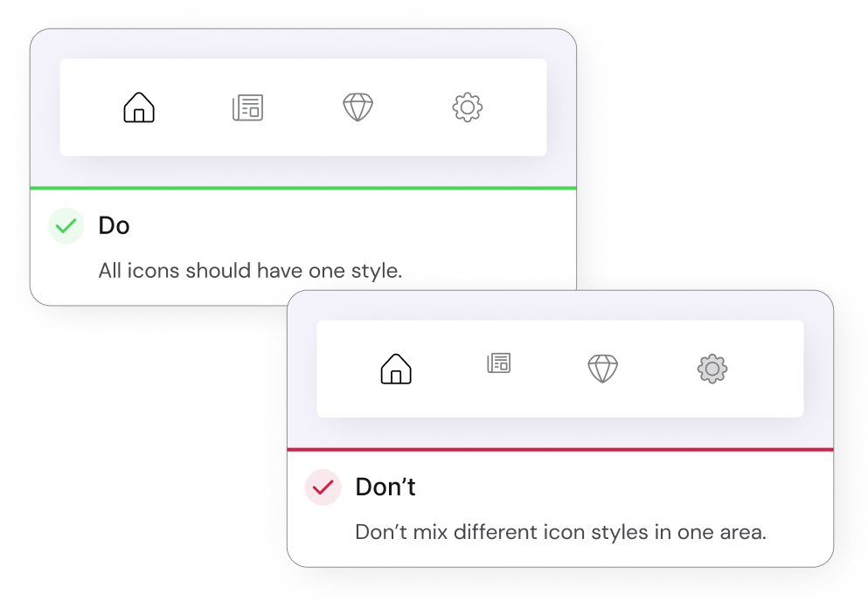Select the small newspaper icon in the Don't card
Viewport: 868px width, 615px height.
[498, 363]
